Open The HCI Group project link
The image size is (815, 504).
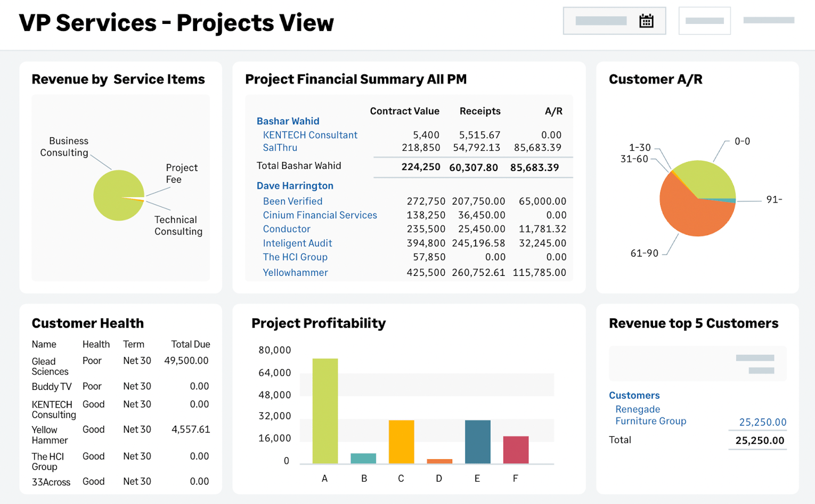[295, 257]
